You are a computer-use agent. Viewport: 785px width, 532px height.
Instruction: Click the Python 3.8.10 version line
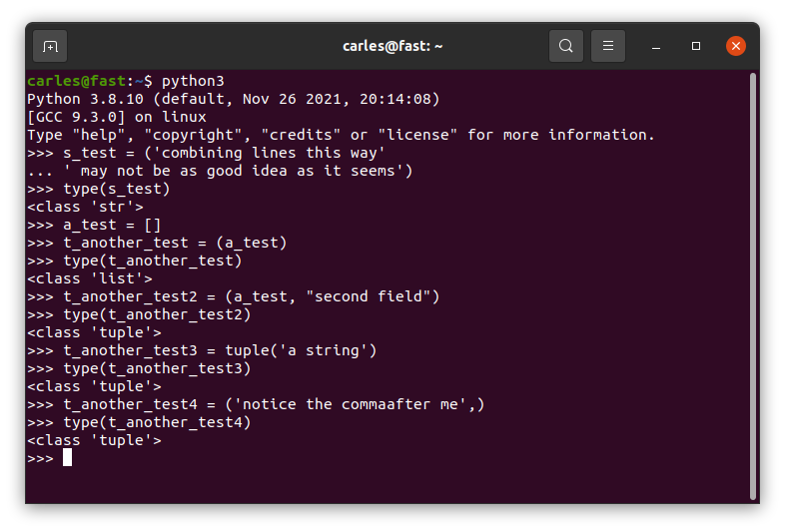click(x=234, y=99)
